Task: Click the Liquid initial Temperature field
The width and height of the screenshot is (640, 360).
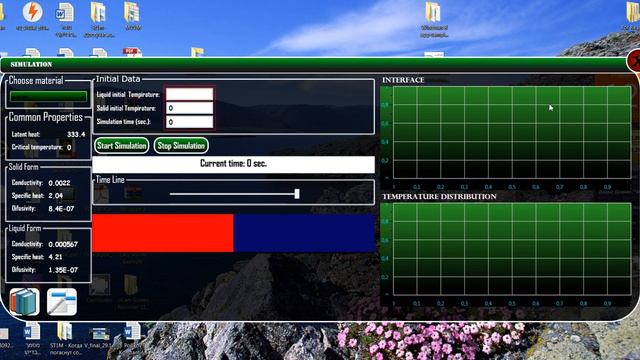Action: tap(189, 94)
